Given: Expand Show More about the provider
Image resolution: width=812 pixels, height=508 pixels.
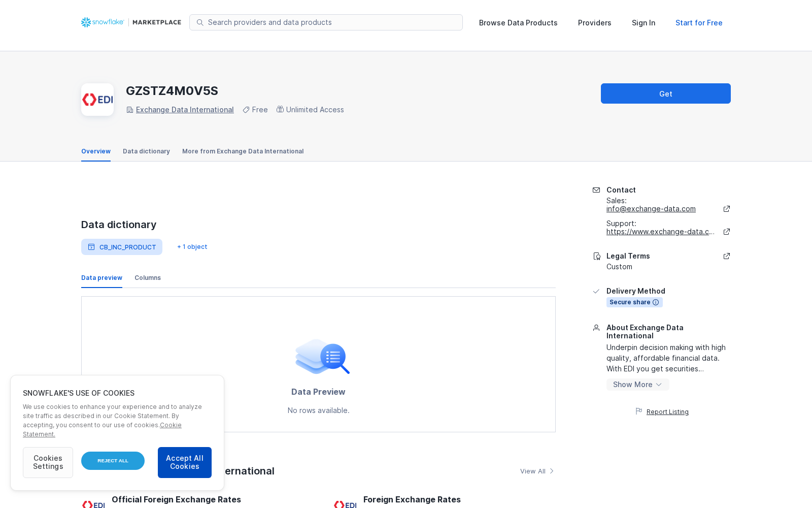Looking at the screenshot, I should [637, 385].
